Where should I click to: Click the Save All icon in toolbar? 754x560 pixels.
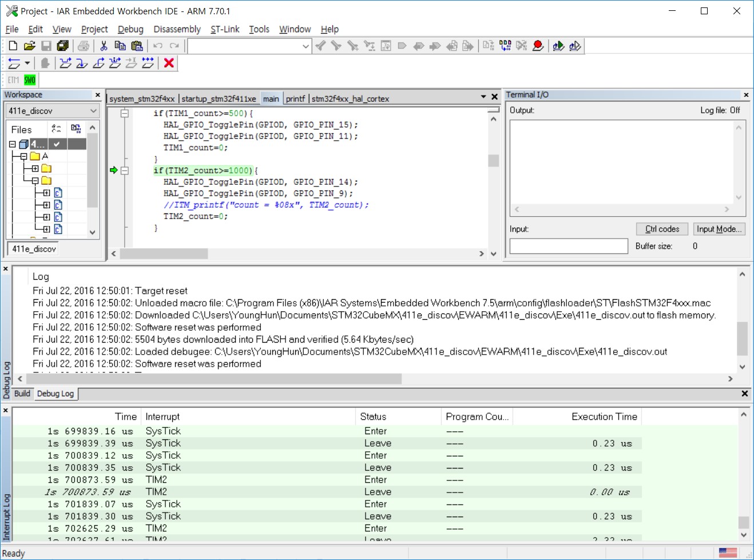point(63,46)
